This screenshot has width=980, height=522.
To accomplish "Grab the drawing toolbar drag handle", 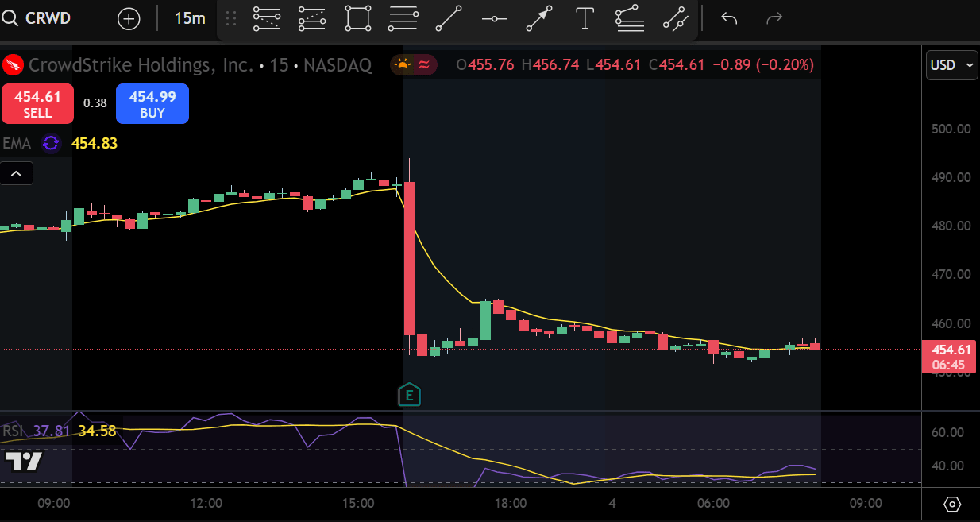I will click(x=231, y=18).
